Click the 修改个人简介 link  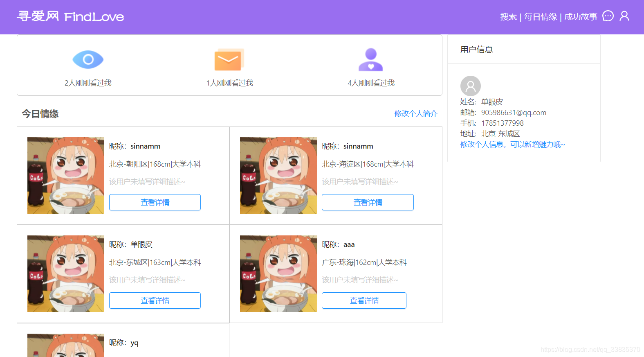(x=416, y=114)
